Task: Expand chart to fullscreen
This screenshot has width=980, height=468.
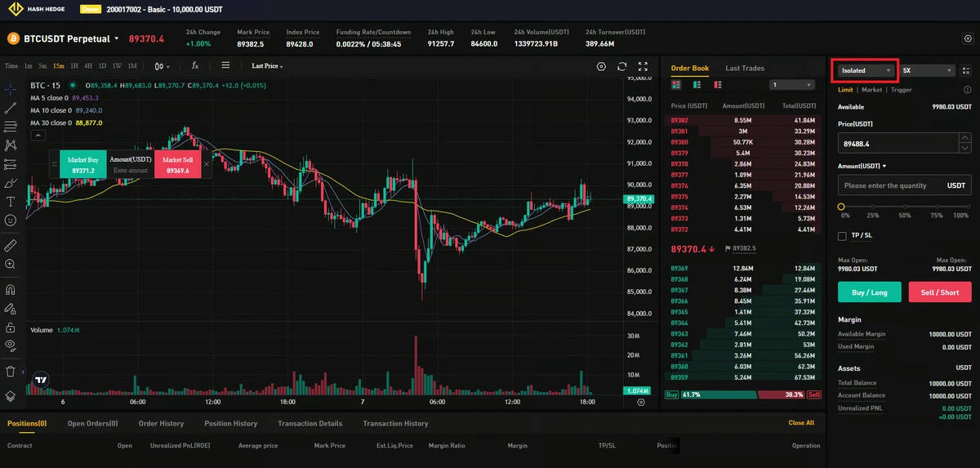Action: point(643,66)
